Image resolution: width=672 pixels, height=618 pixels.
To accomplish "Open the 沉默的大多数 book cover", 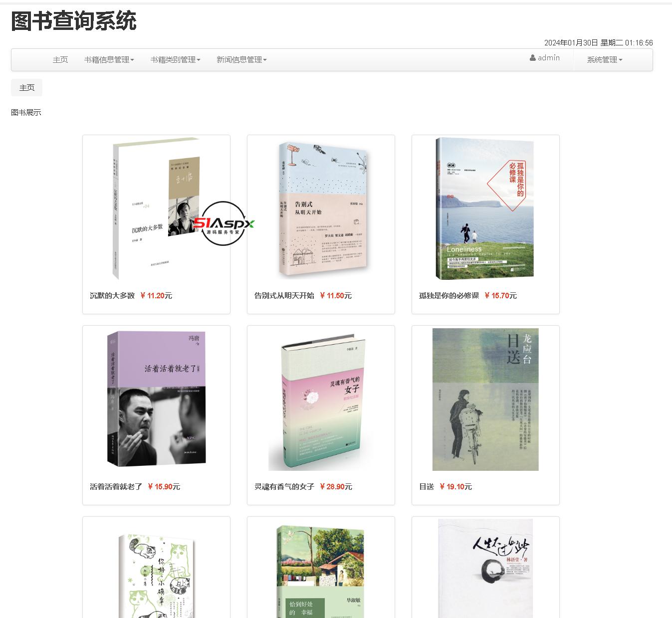I will 156,208.
